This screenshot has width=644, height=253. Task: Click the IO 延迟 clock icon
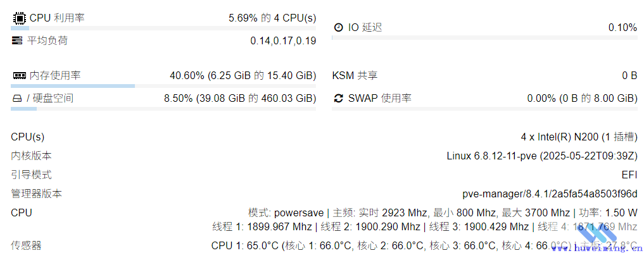[338, 28]
